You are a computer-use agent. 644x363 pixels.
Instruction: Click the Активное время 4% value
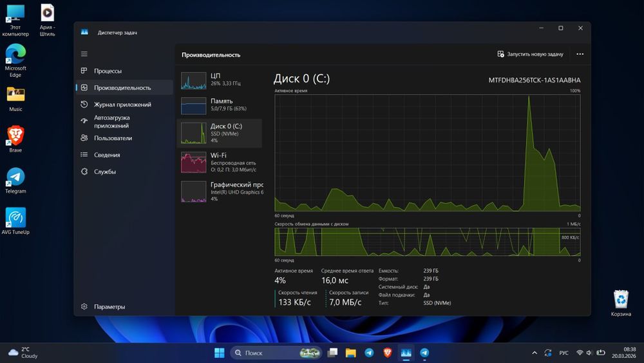280,280
